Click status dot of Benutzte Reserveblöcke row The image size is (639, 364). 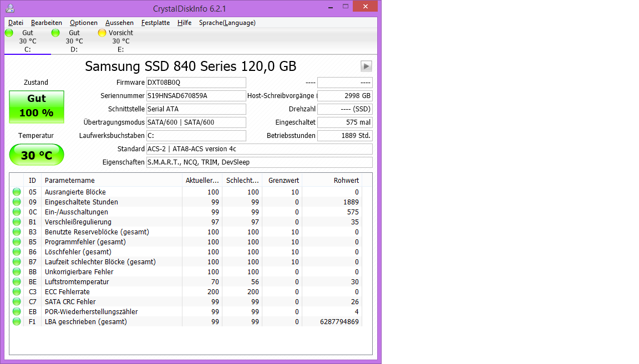16,232
